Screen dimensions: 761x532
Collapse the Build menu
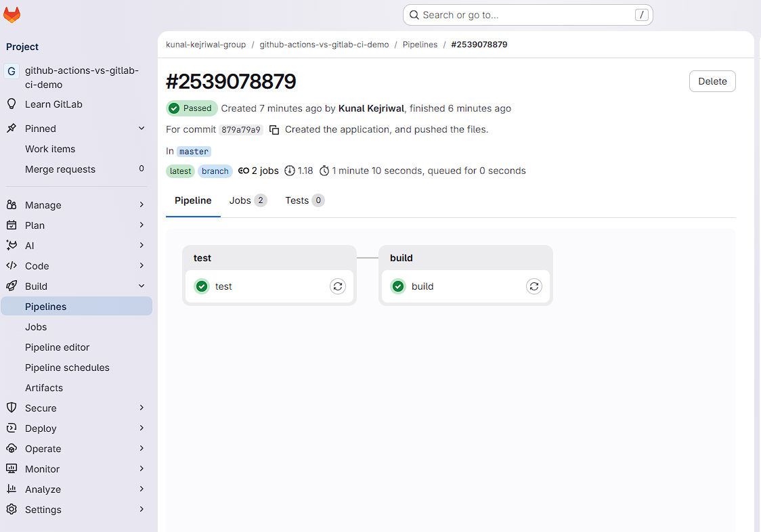pyautogui.click(x=142, y=286)
